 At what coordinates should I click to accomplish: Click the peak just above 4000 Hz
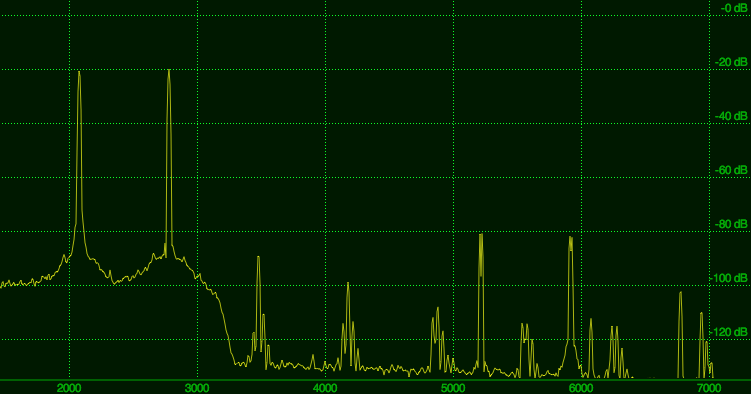pyautogui.click(x=348, y=284)
